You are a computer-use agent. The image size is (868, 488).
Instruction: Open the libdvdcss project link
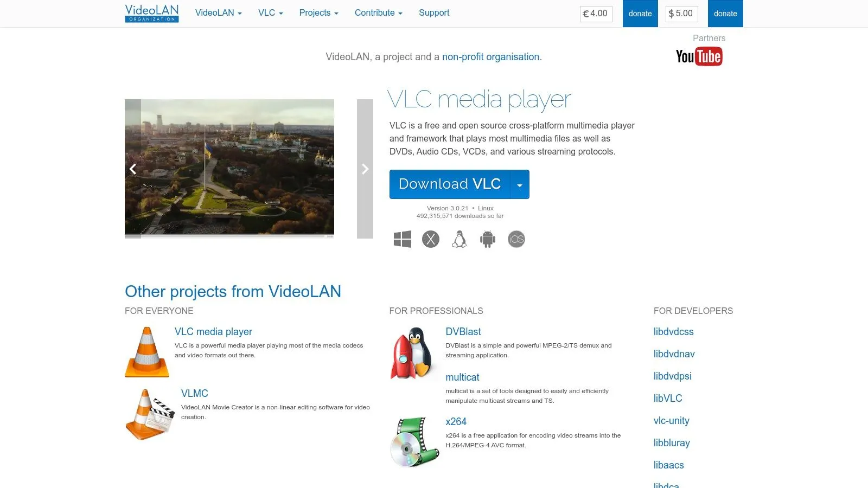pos(673,331)
